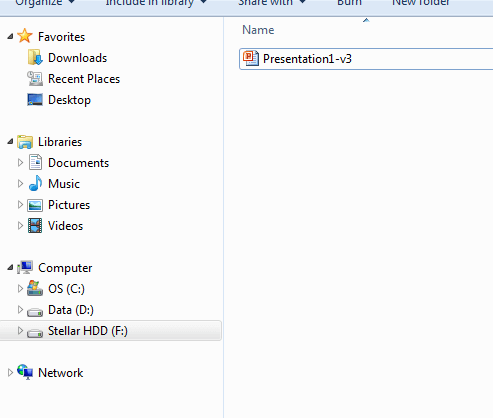Collapse the Favorites group
This screenshot has width=493, height=418.
10,36
